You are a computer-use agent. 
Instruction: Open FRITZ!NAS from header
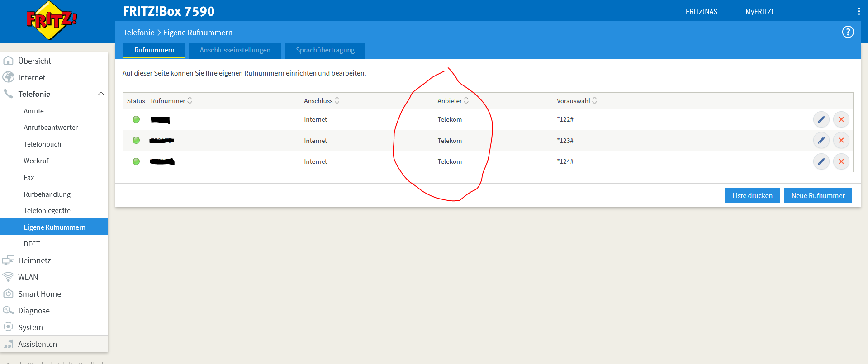701,12
